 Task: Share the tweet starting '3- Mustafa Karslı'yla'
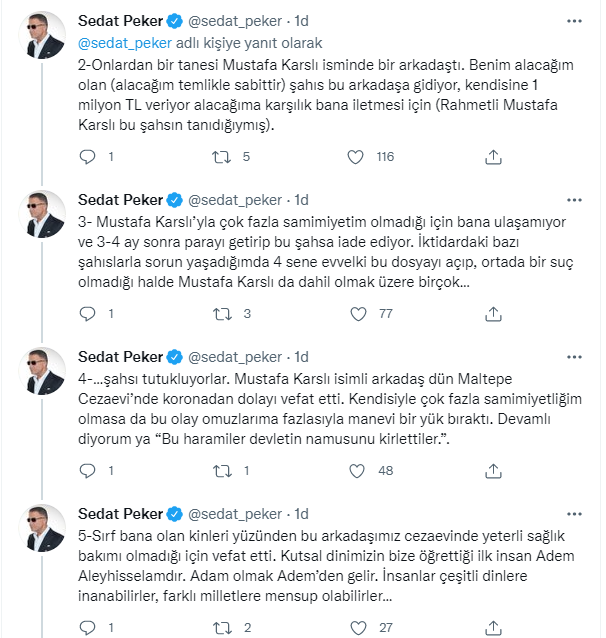493,314
